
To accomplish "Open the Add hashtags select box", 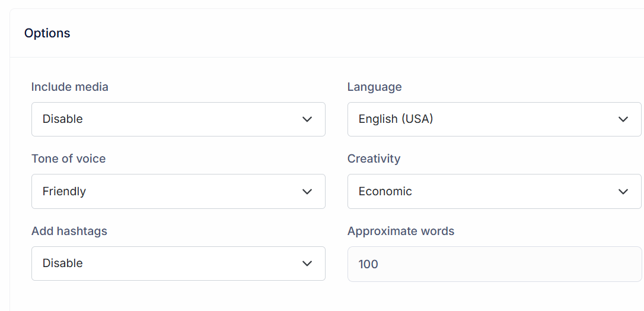I will coord(178,264).
